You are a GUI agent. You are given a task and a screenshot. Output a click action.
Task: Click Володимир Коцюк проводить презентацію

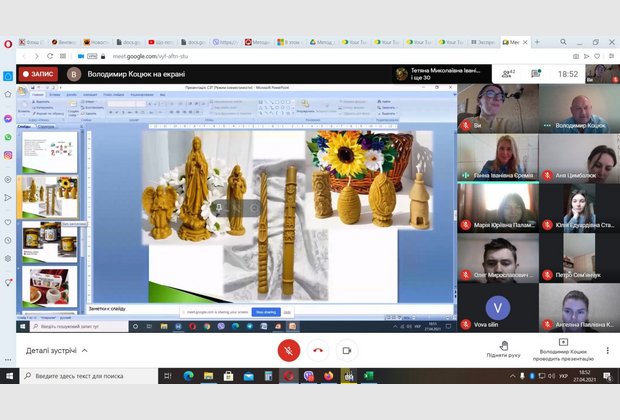pos(563,350)
